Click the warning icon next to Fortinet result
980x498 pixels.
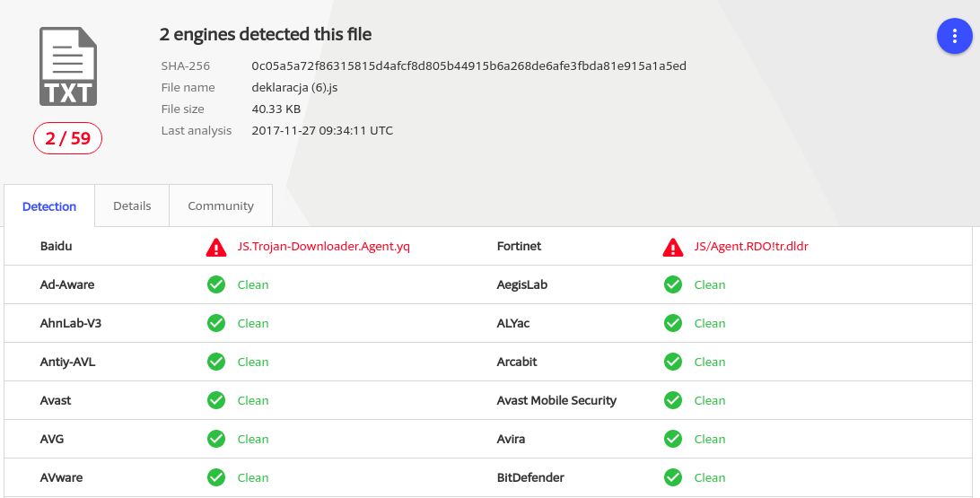(x=672, y=247)
